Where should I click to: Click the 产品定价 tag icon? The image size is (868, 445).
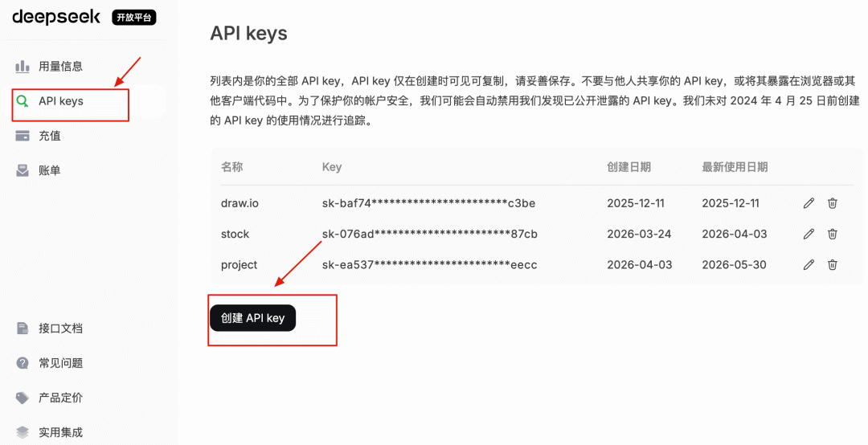23,398
